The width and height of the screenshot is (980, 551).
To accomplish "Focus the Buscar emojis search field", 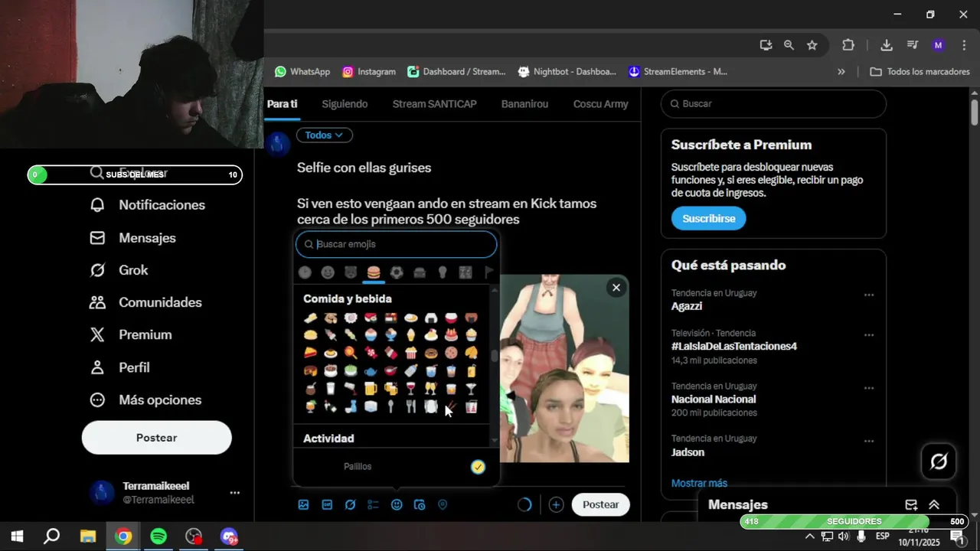I will (397, 244).
